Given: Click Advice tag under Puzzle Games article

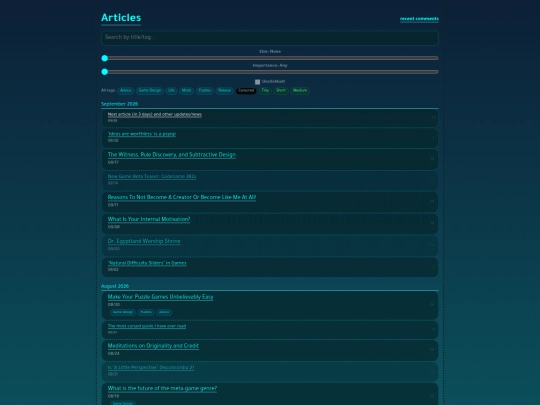Looking at the screenshot, I should pos(164,312).
